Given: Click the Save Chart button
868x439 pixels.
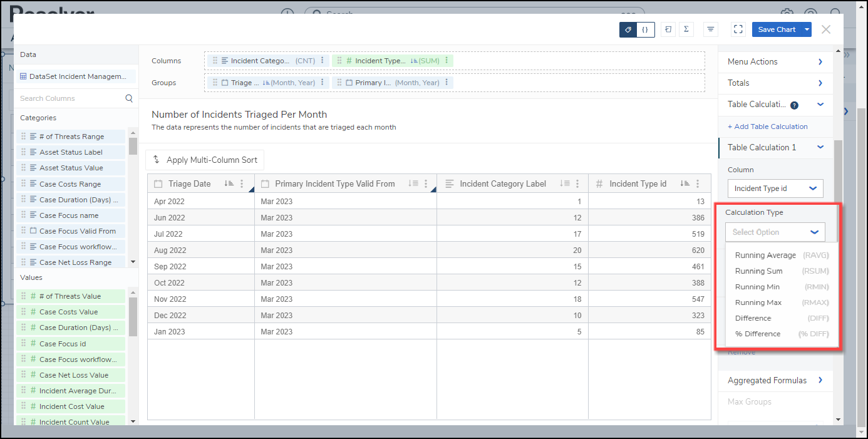Looking at the screenshot, I should coord(776,29).
